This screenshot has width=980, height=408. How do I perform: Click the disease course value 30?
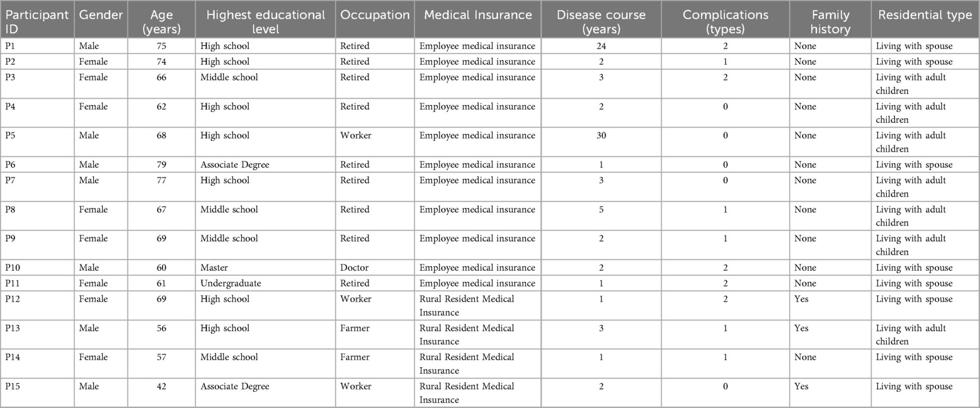(601, 135)
